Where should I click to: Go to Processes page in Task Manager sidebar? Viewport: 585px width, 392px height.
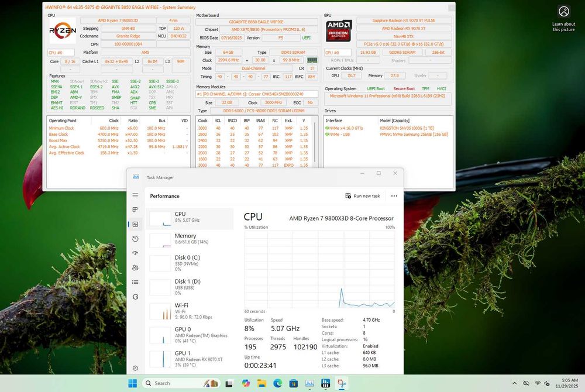(136, 209)
